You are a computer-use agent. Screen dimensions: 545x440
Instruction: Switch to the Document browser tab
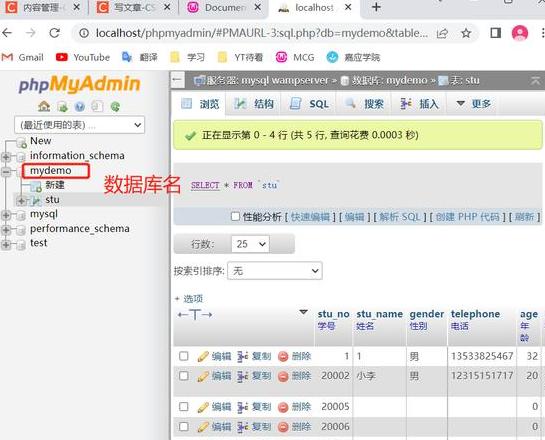pyautogui.click(x=224, y=7)
